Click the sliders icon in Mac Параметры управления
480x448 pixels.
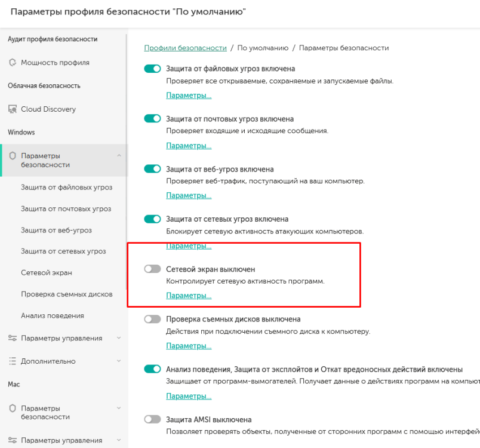coord(13,441)
